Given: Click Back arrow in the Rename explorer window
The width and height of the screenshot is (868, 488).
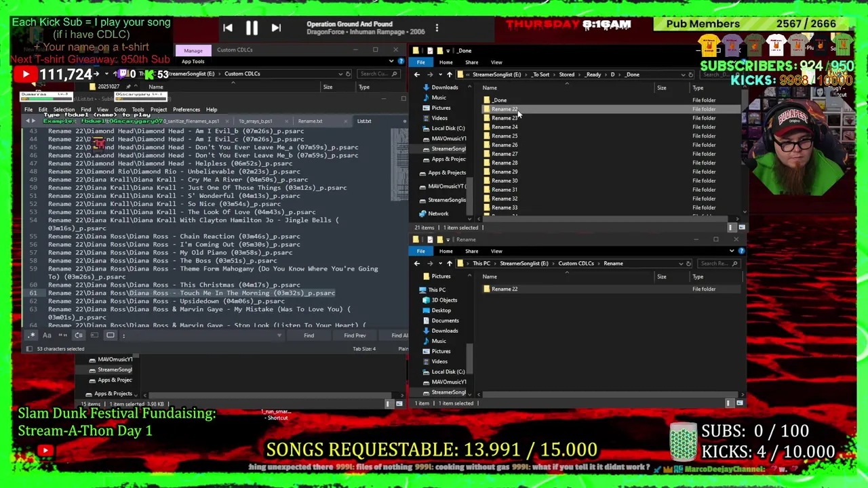Looking at the screenshot, I should (x=417, y=264).
